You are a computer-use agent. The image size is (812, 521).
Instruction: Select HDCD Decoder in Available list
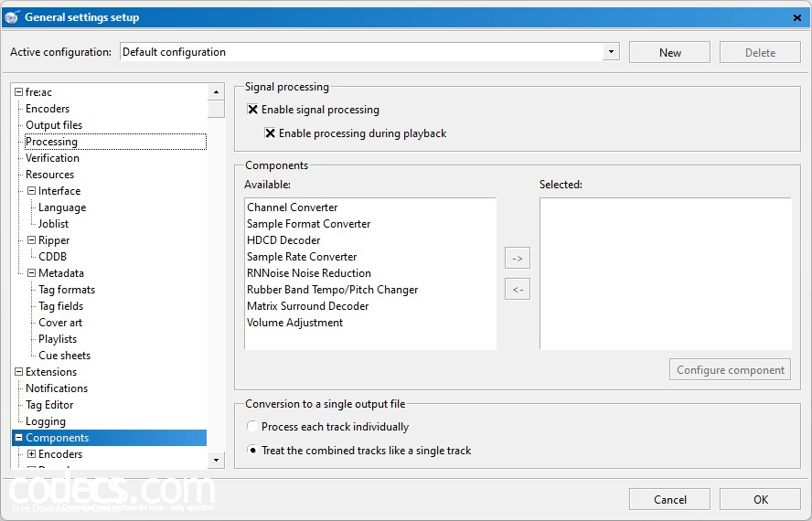283,239
